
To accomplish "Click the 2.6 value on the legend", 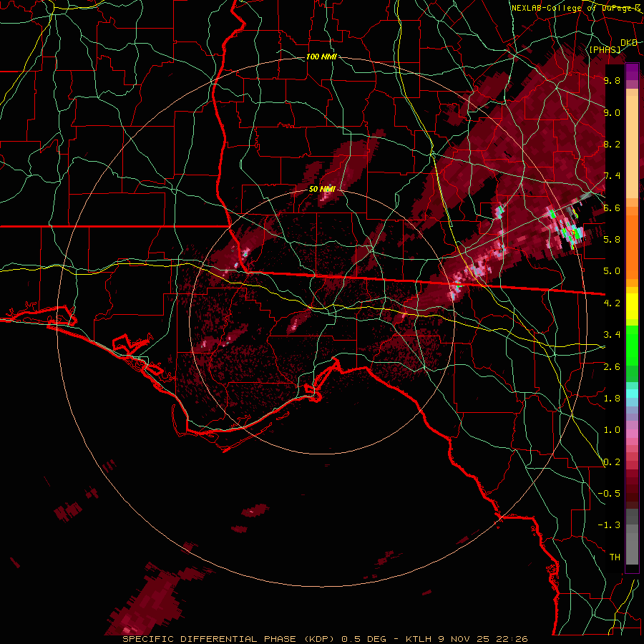I will click(x=612, y=366).
